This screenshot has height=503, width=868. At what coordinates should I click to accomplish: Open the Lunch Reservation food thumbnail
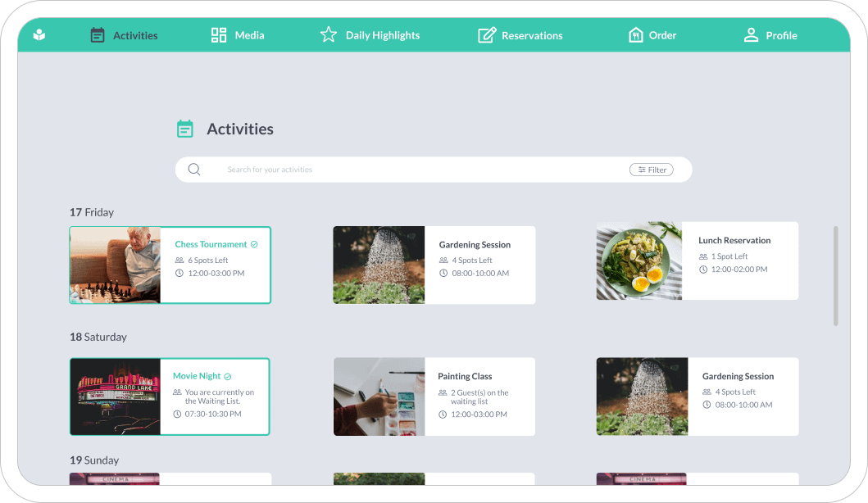(x=639, y=261)
